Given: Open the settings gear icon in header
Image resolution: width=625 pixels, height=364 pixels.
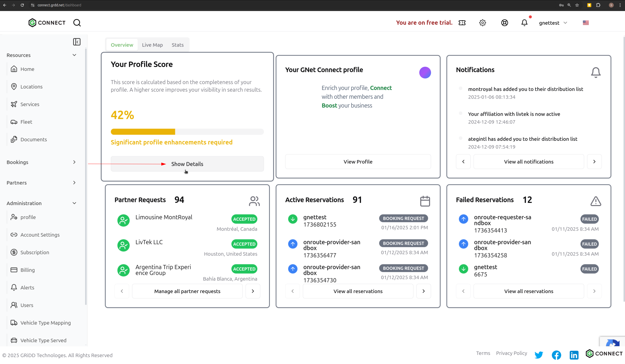Looking at the screenshot, I should pyautogui.click(x=482, y=23).
